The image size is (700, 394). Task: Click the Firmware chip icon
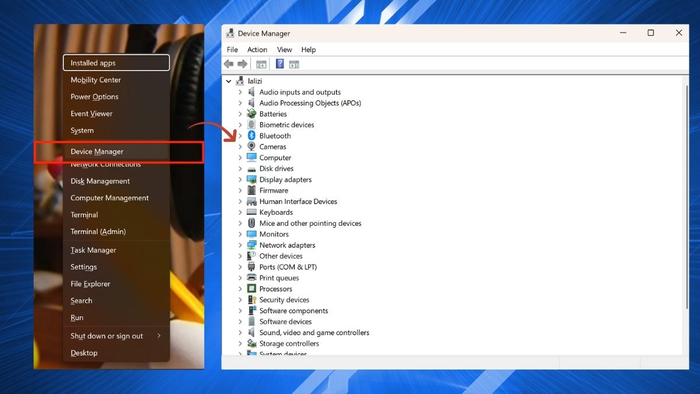pyautogui.click(x=251, y=190)
